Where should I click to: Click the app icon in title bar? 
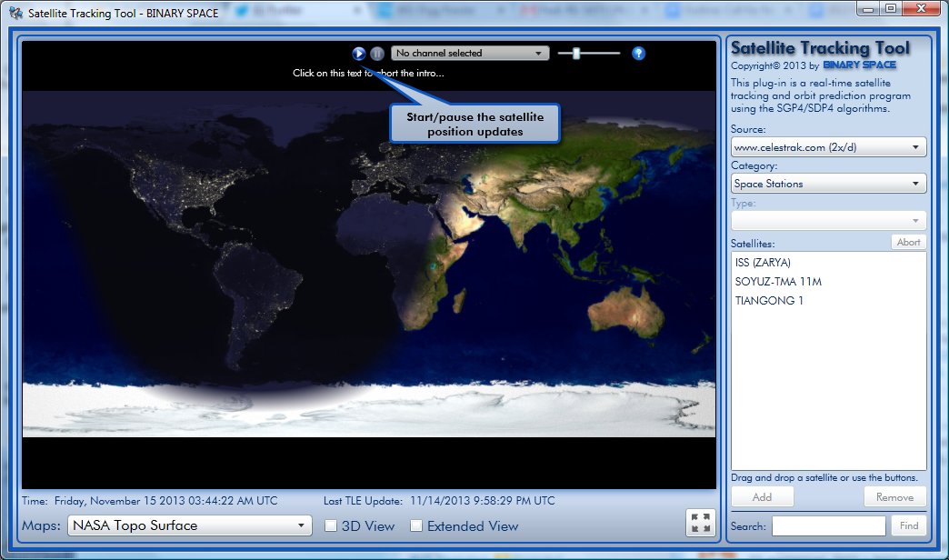(x=15, y=14)
